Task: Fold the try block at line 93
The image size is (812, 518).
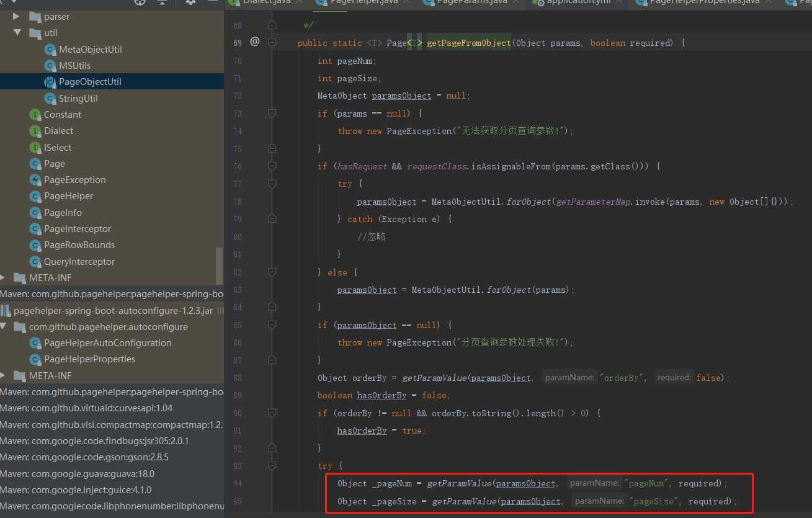Action: coord(272,466)
